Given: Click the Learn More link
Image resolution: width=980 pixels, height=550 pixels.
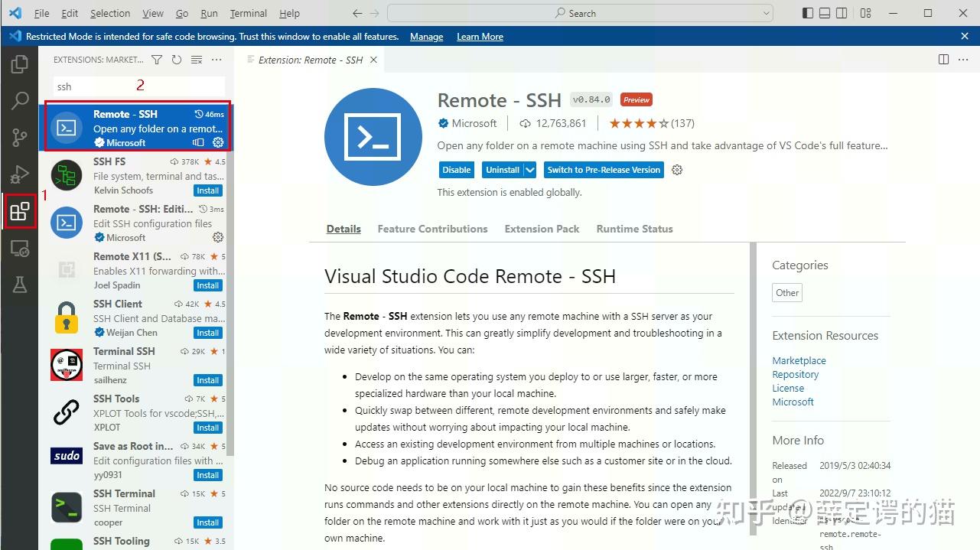Looking at the screenshot, I should pyautogui.click(x=480, y=36).
